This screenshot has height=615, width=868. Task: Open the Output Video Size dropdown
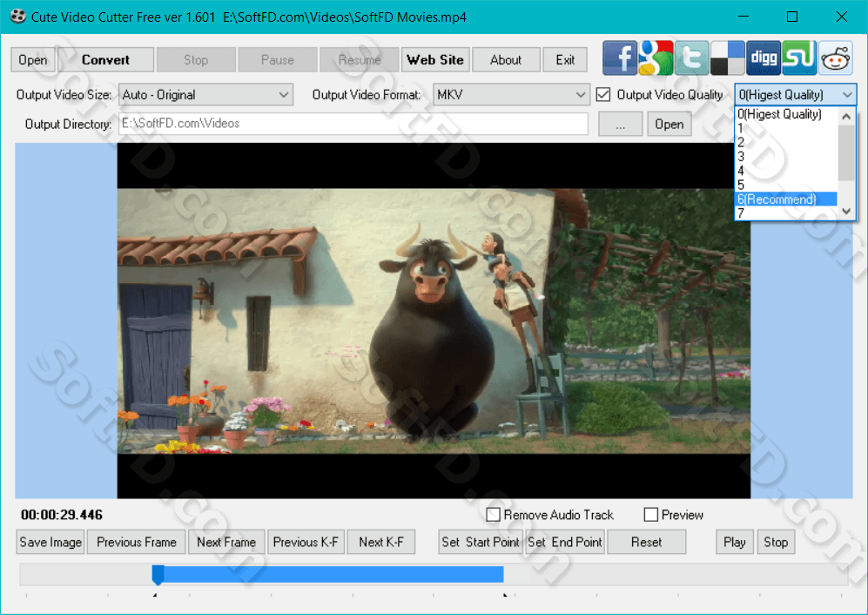pyautogui.click(x=205, y=95)
